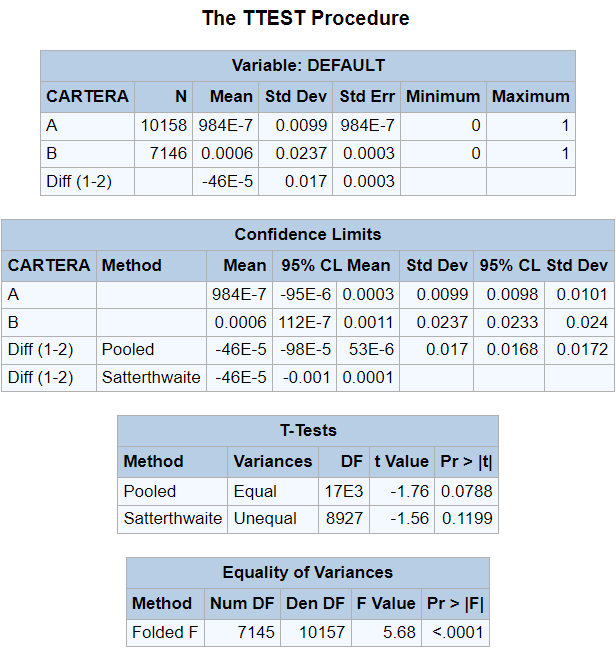Image resolution: width=616 pixels, height=649 pixels.
Task: Select the 95% CL Std Dev column header
Action: pos(544,266)
